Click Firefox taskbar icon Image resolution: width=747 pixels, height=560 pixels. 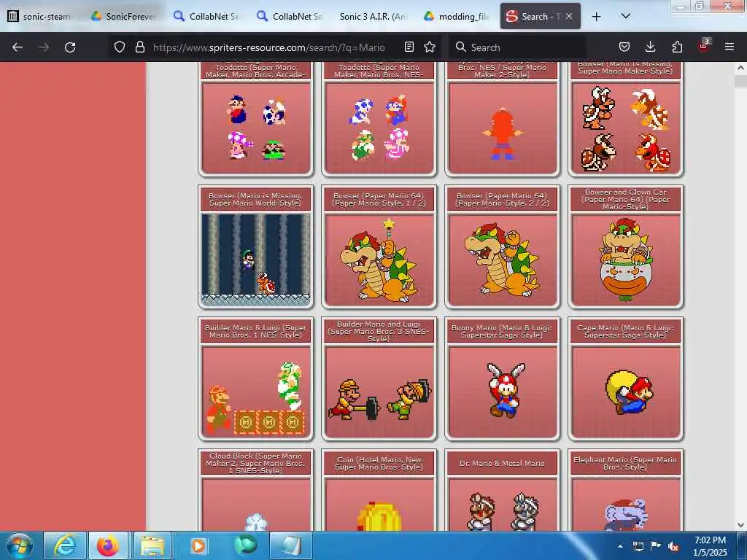coord(108,545)
